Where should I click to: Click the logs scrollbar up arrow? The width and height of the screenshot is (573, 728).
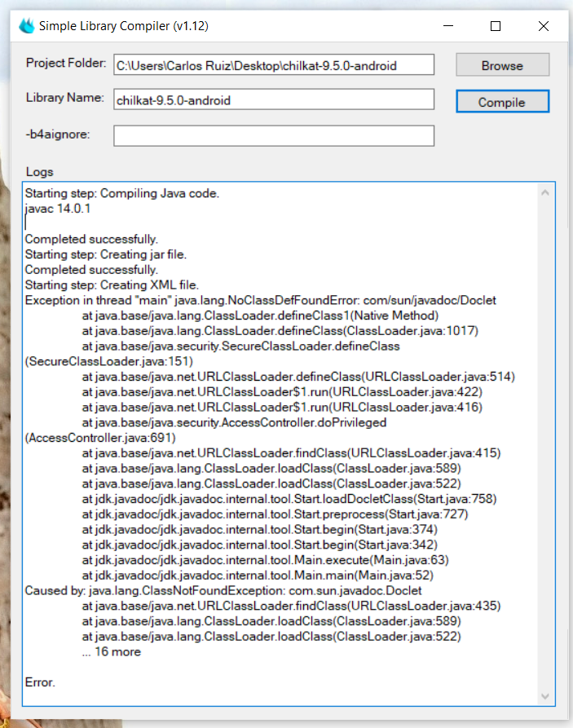click(x=545, y=192)
